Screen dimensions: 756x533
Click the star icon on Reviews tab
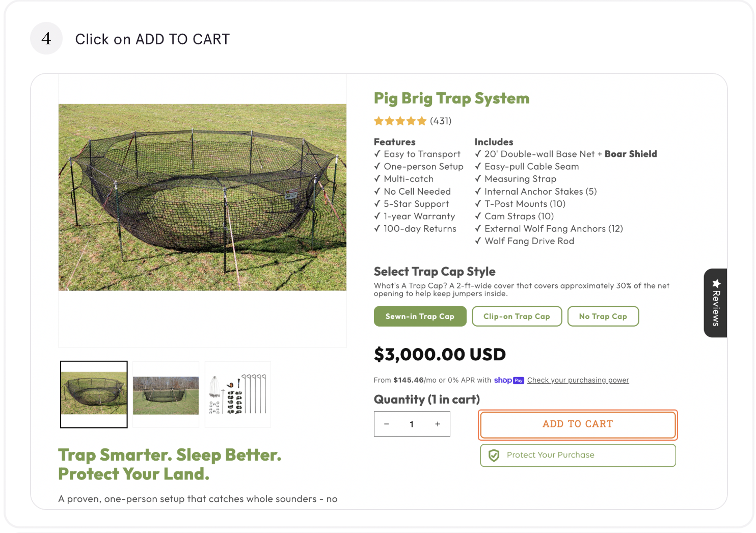click(716, 283)
